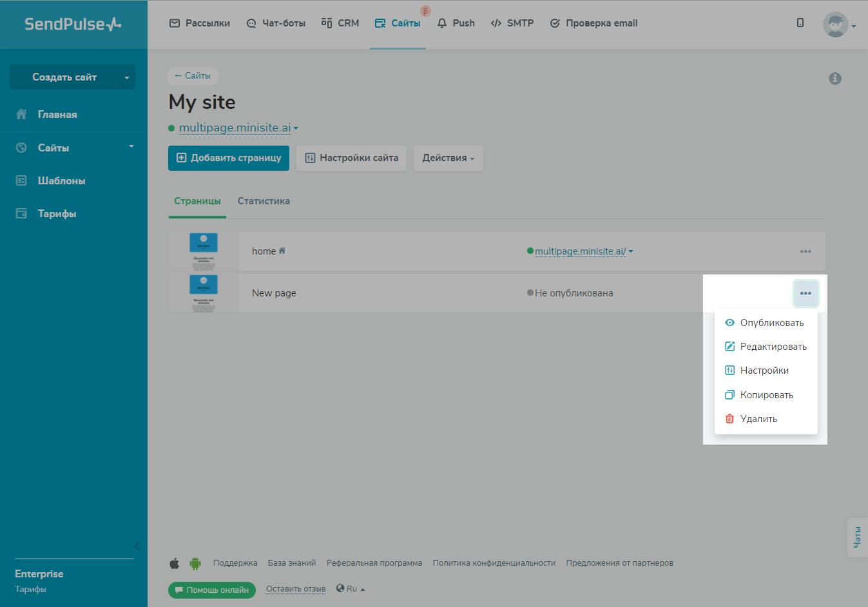Click the home icon next to home page name
The height and width of the screenshot is (607, 868).
(282, 251)
